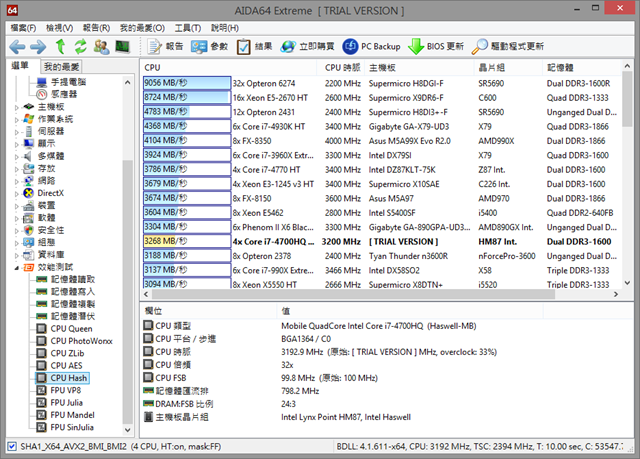Click the 結果 results button
This screenshot has height=459, width=640.
click(254, 47)
